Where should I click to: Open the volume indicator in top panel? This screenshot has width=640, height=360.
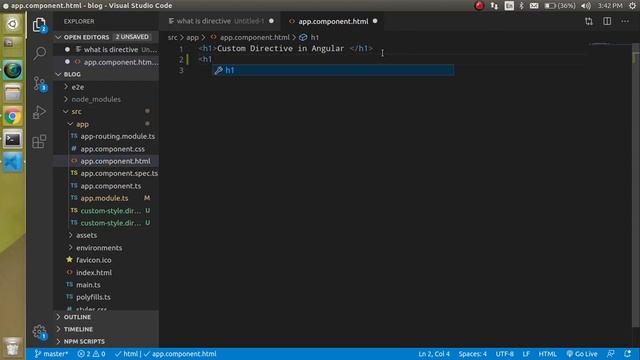click(586, 6)
